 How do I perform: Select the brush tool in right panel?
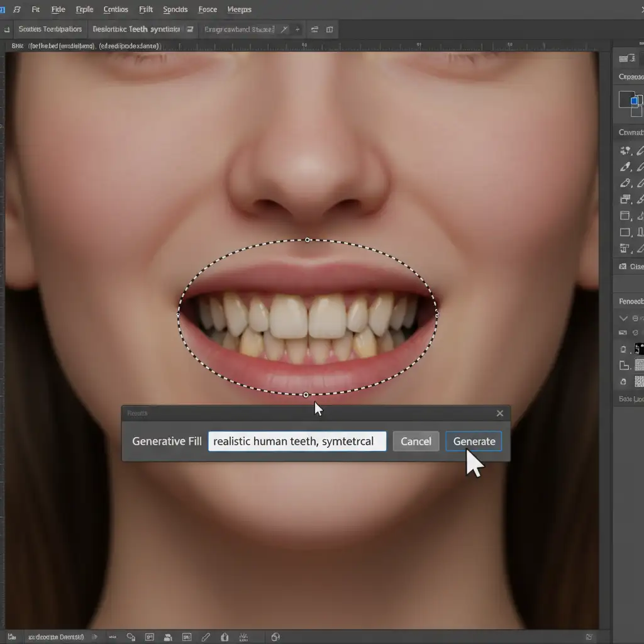click(x=625, y=166)
